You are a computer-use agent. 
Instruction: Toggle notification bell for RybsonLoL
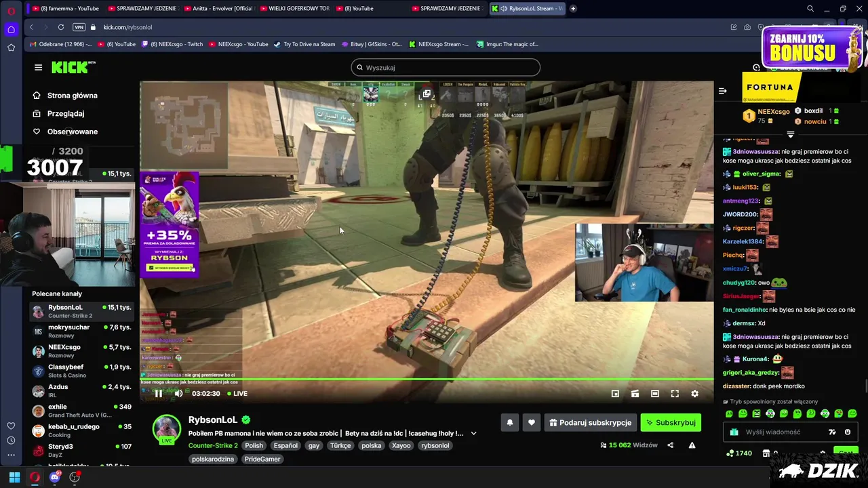[x=510, y=422]
